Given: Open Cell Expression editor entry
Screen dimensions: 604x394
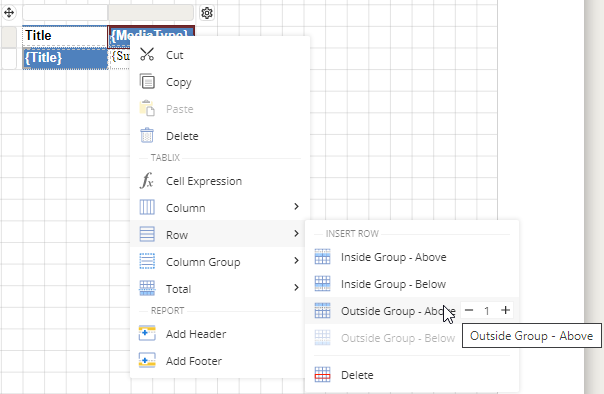Looking at the screenshot, I should point(220,181).
